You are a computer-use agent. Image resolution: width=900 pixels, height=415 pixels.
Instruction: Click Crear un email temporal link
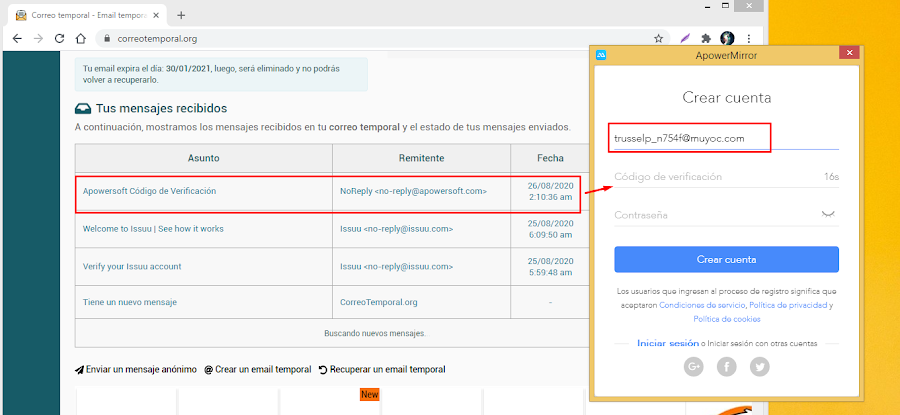click(x=258, y=369)
